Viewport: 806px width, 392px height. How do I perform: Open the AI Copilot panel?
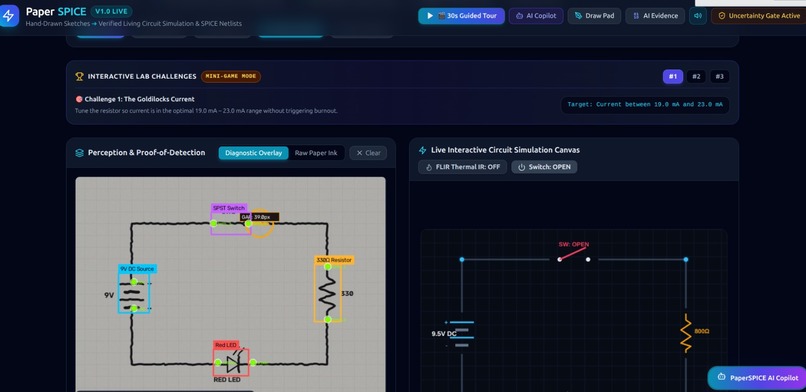536,16
